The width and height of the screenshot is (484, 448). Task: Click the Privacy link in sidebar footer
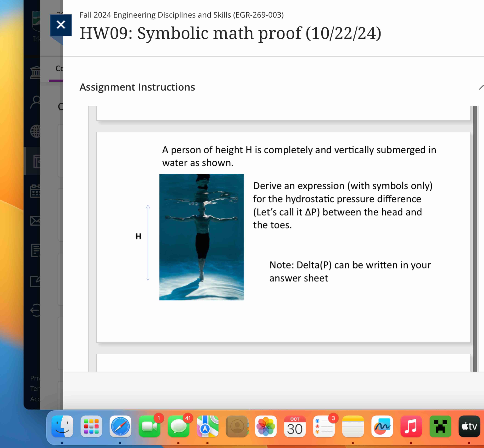pyautogui.click(x=35, y=378)
